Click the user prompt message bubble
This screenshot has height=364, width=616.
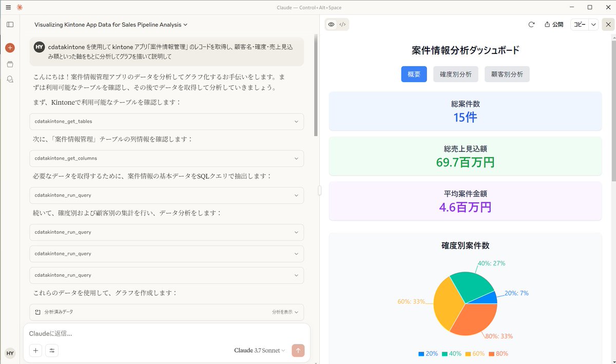point(166,51)
